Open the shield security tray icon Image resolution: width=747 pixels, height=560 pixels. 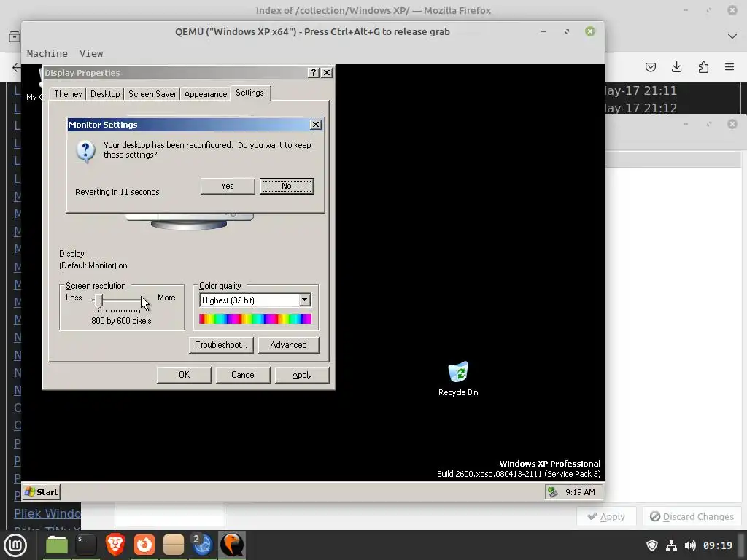click(x=652, y=545)
